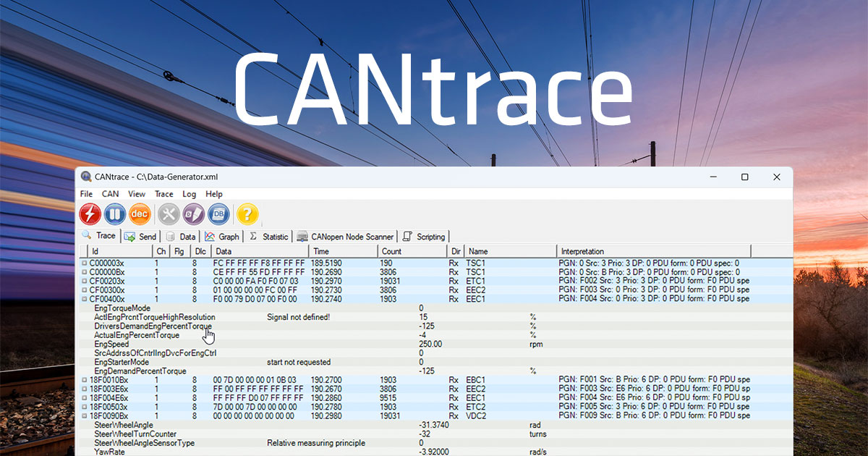Switch to the Graph tab
The image size is (868, 456).
pos(222,237)
